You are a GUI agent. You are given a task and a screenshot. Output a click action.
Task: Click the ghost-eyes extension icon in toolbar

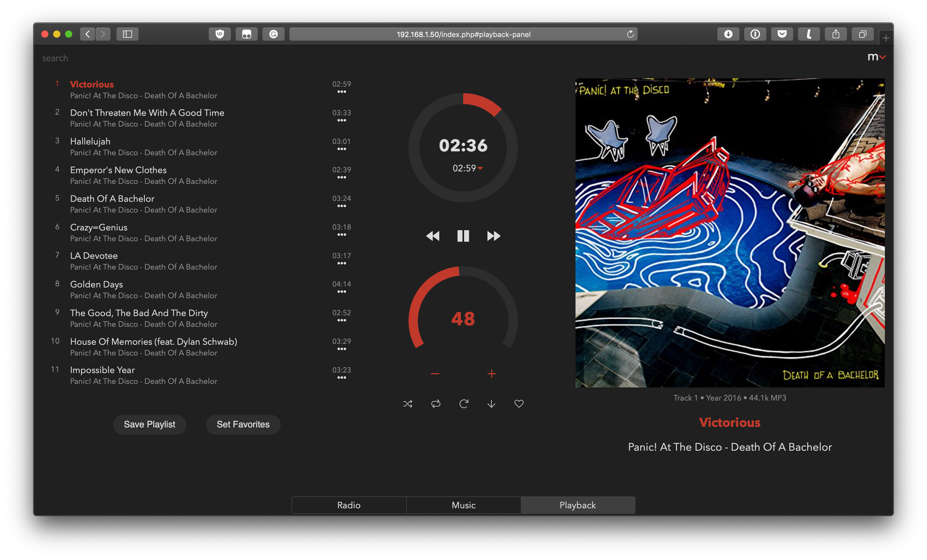click(x=247, y=34)
